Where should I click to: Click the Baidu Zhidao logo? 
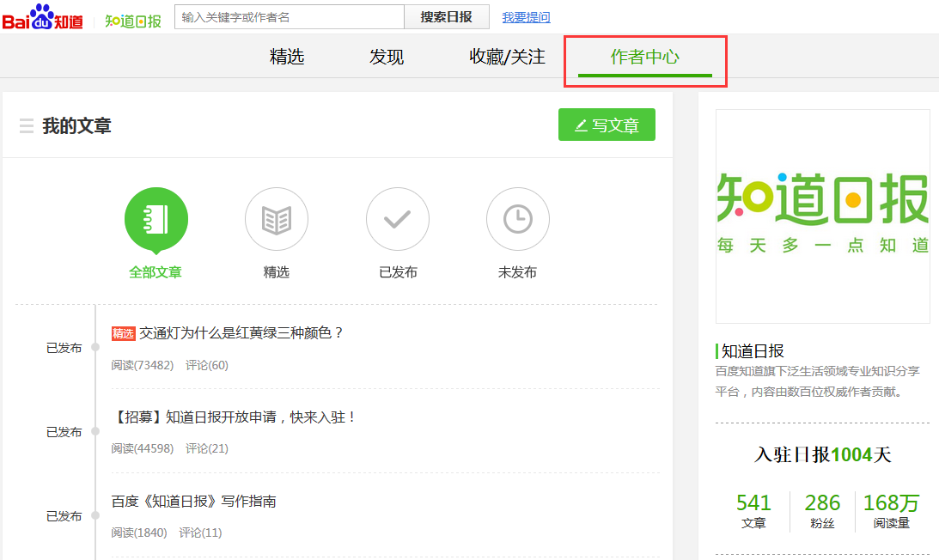[x=42, y=17]
